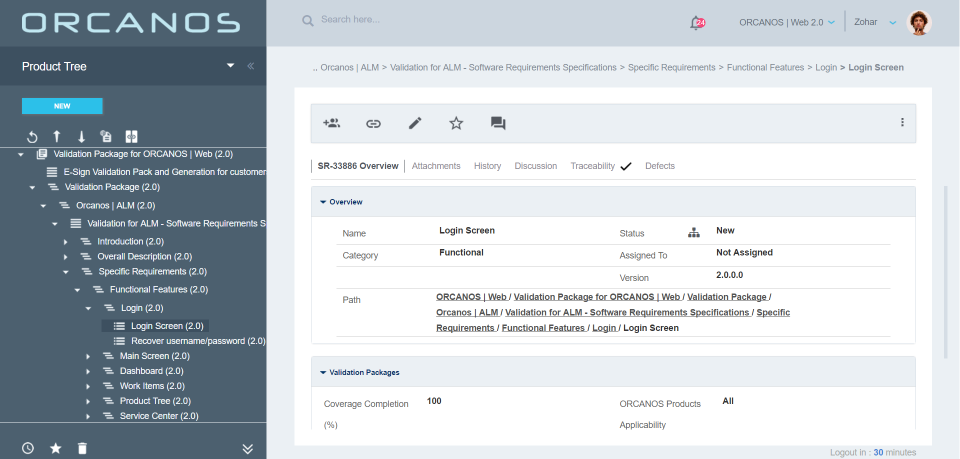Click the notification bell icon

point(696,22)
